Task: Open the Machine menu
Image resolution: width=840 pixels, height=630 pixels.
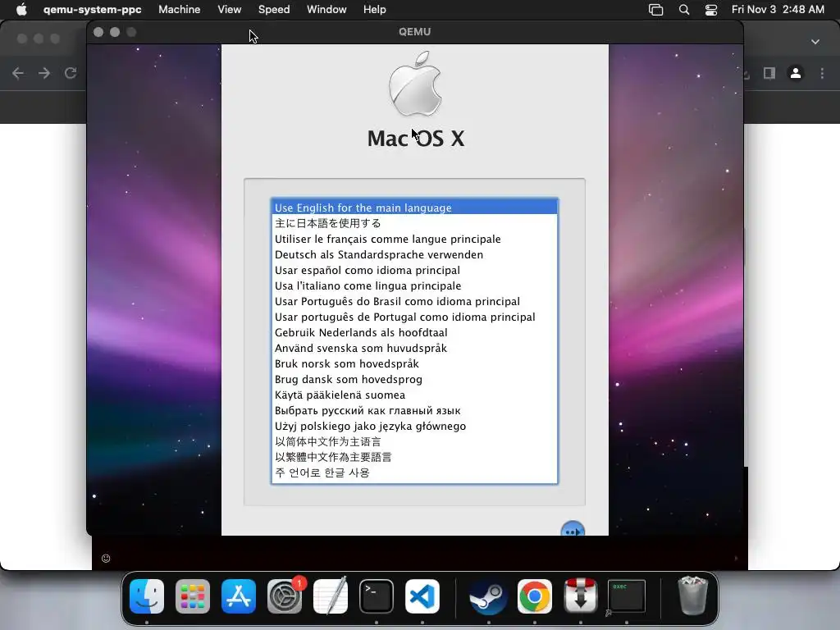Action: coord(180,10)
